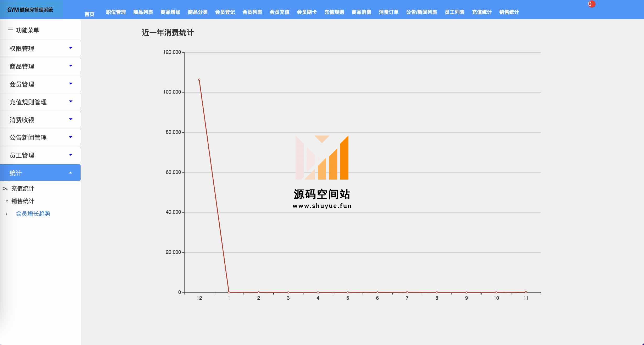The image size is (644, 345).
Task: Open 商品分类 in the top navigation
Action: 198,12
